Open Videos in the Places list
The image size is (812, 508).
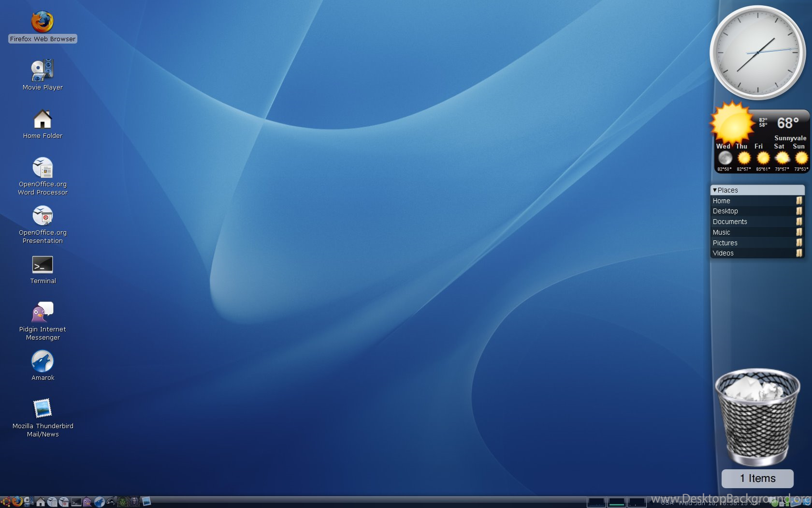723,253
